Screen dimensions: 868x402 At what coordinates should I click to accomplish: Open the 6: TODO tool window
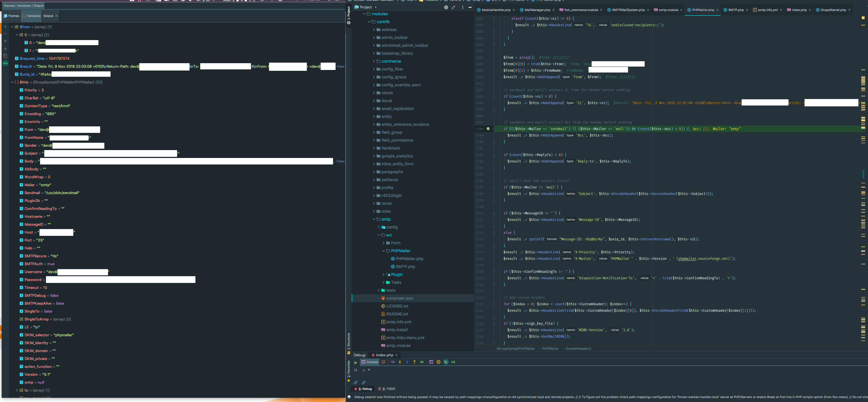(387, 389)
